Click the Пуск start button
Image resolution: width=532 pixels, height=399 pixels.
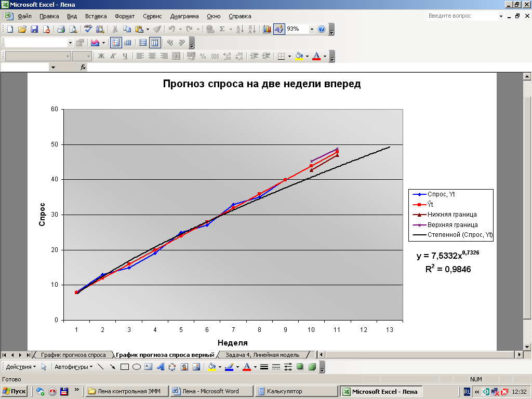[15, 391]
